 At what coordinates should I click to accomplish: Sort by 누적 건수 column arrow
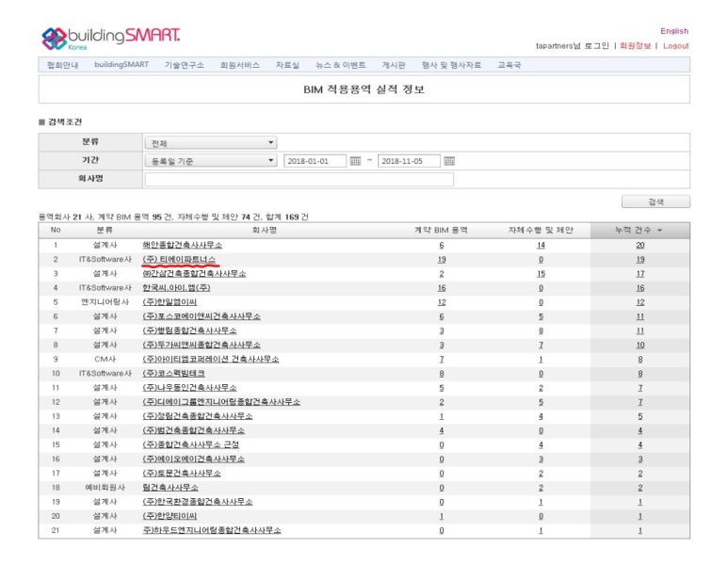[659, 231]
